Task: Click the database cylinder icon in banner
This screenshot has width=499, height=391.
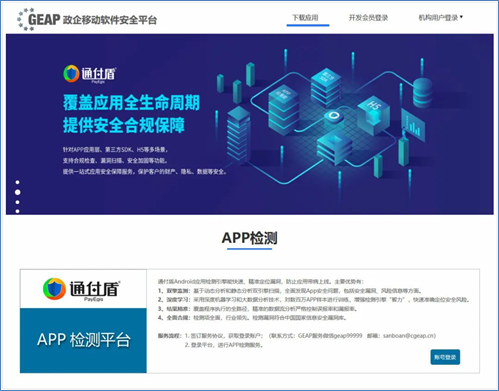Action: pyautogui.click(x=423, y=93)
